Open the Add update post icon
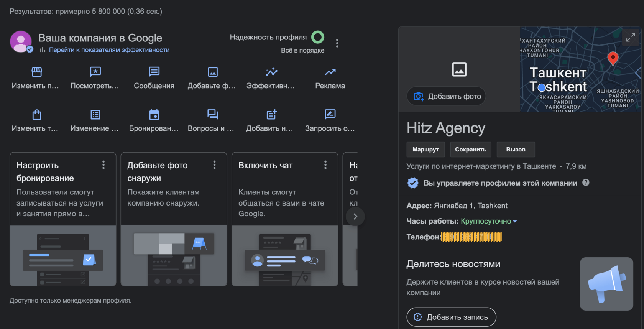This screenshot has height=329, width=644. tap(271, 114)
